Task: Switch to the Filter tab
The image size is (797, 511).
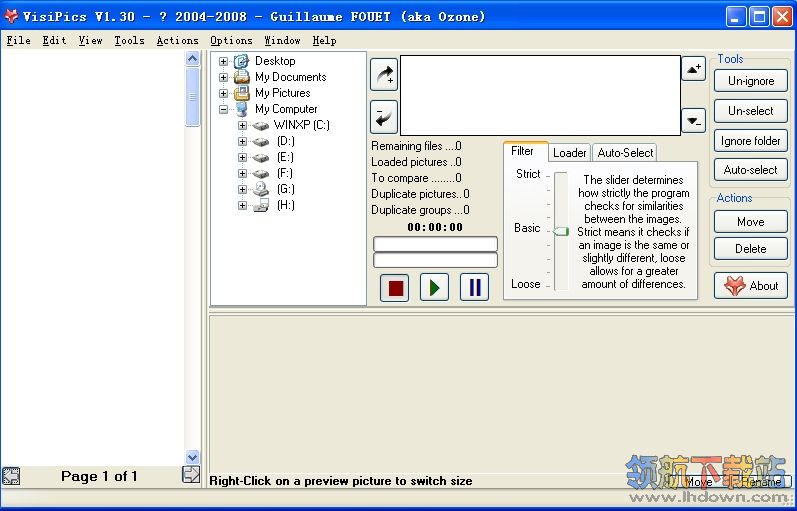Action: pos(526,152)
